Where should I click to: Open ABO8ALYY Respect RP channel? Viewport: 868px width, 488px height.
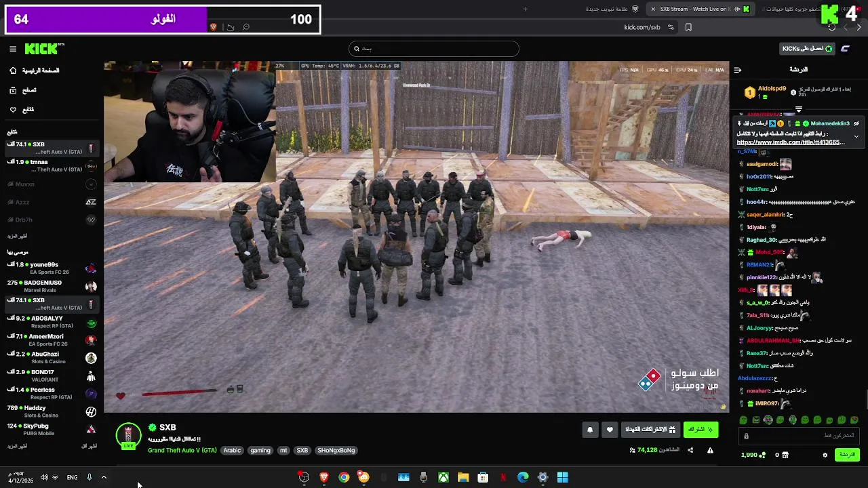[52, 321]
